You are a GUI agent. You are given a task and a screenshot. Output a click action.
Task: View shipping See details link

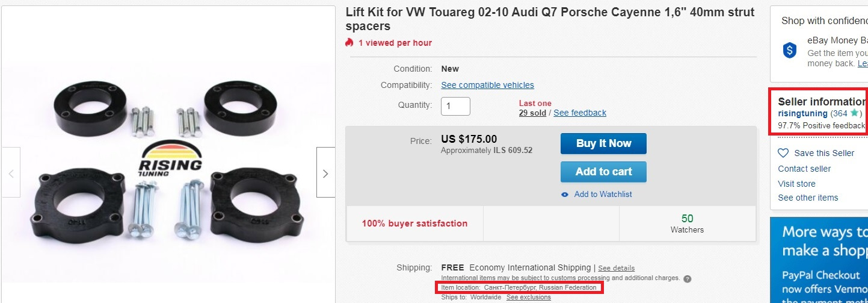tap(616, 268)
